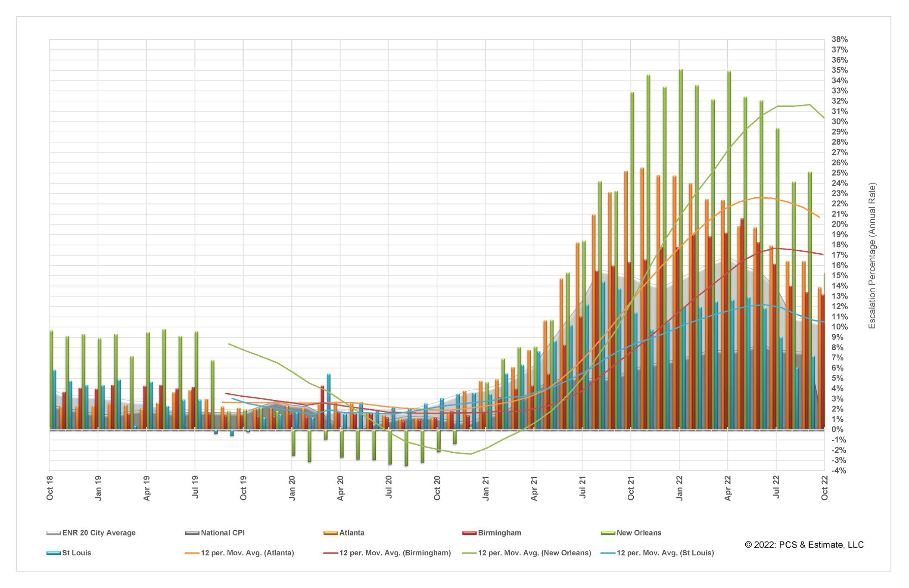Click the Escalation Percentage axis title

872,256
